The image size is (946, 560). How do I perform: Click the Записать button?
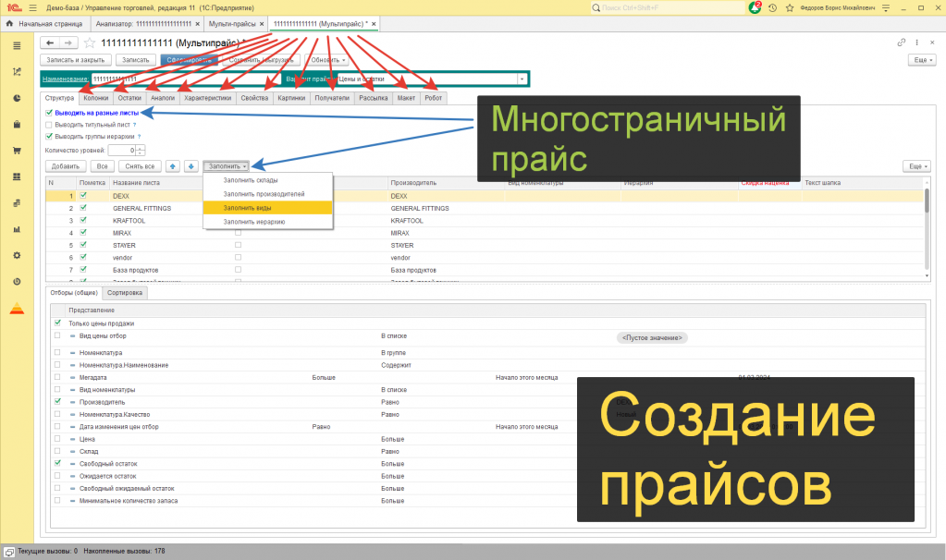coord(136,60)
